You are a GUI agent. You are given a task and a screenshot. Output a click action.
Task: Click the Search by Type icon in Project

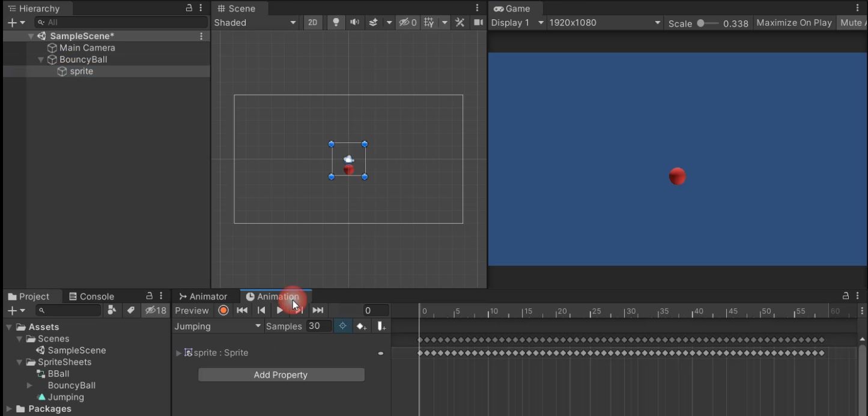112,310
